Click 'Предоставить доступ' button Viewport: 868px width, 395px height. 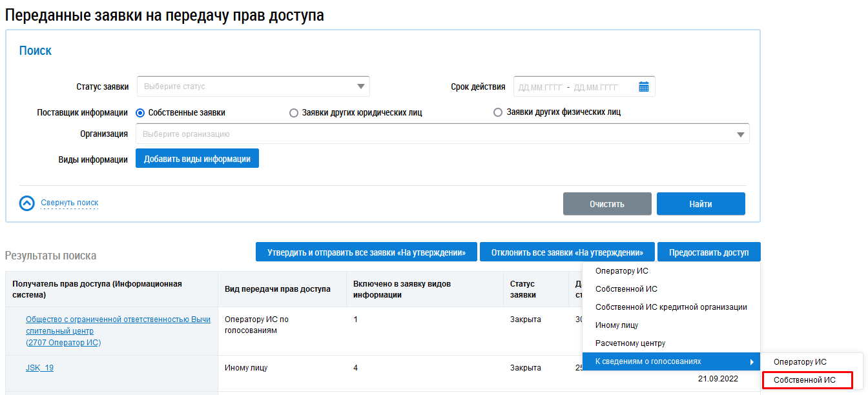tap(708, 252)
